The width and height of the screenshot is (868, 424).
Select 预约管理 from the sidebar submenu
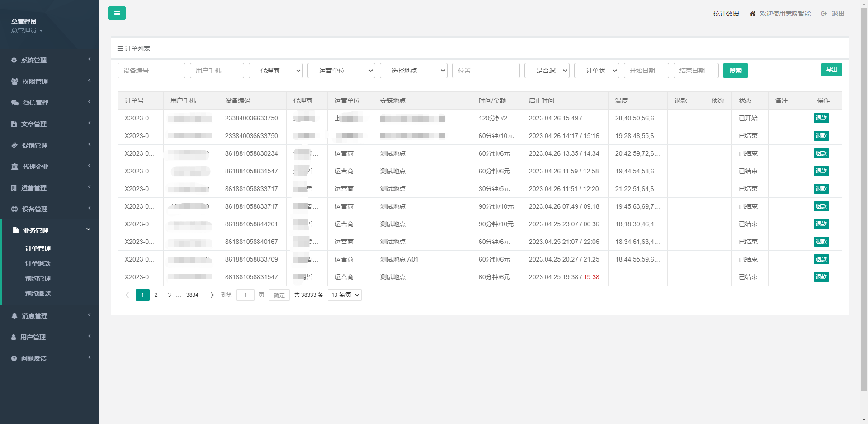tap(38, 278)
